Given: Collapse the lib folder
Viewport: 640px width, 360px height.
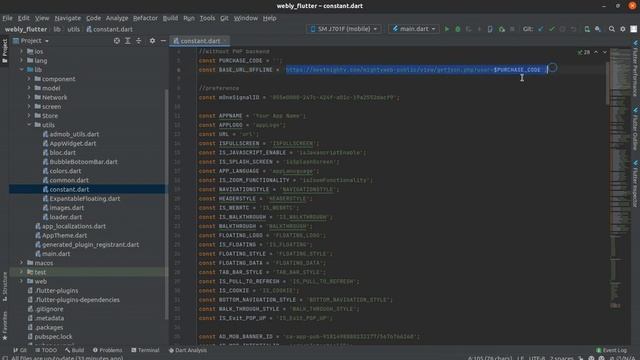Looking at the screenshot, I should click(22, 70).
